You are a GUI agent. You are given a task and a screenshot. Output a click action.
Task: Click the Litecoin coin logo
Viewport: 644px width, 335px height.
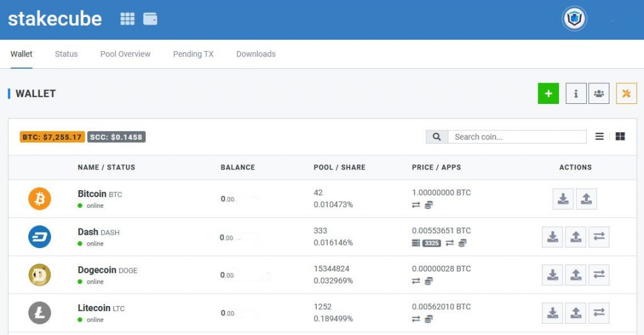coord(40,313)
